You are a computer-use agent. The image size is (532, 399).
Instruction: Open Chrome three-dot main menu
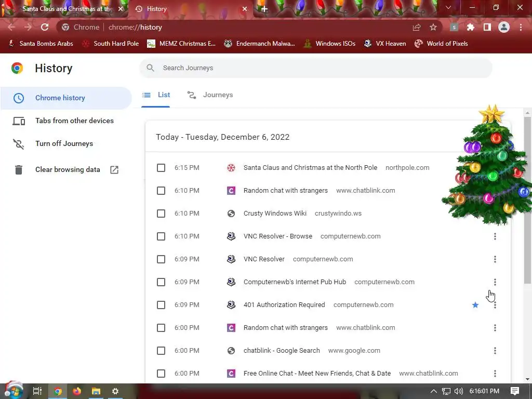click(521, 27)
